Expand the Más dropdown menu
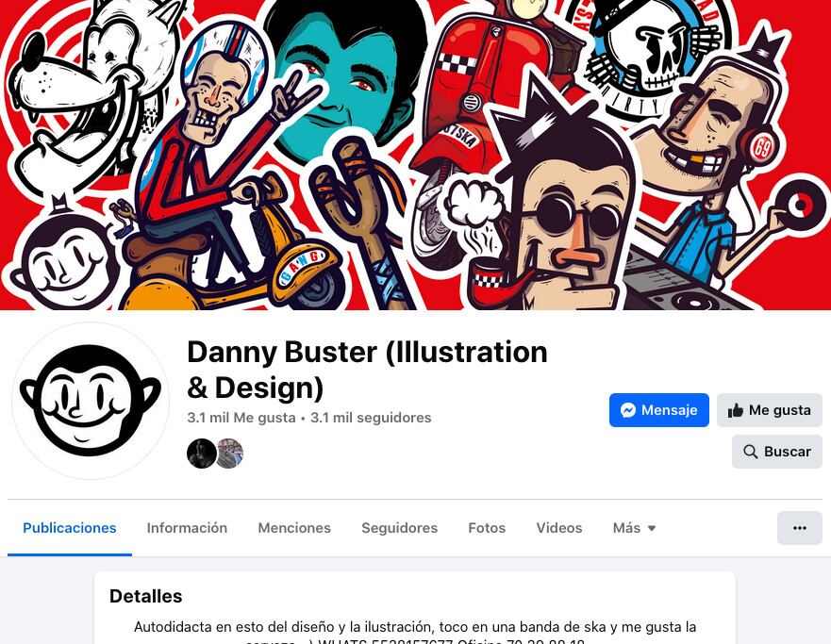831x644 pixels. 635,528
